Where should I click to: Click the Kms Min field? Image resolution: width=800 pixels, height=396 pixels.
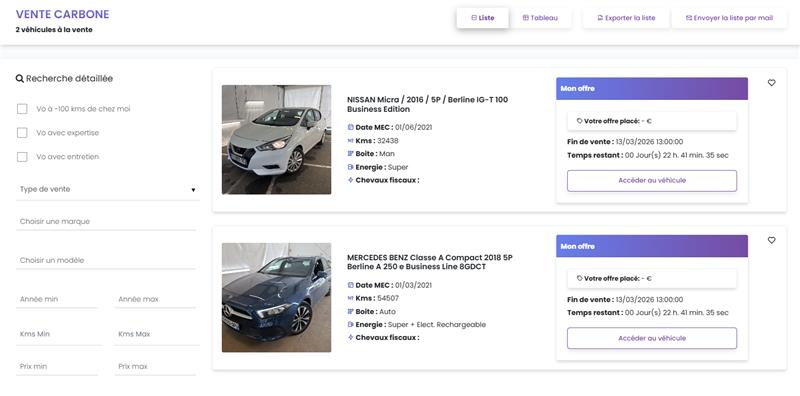(59, 334)
